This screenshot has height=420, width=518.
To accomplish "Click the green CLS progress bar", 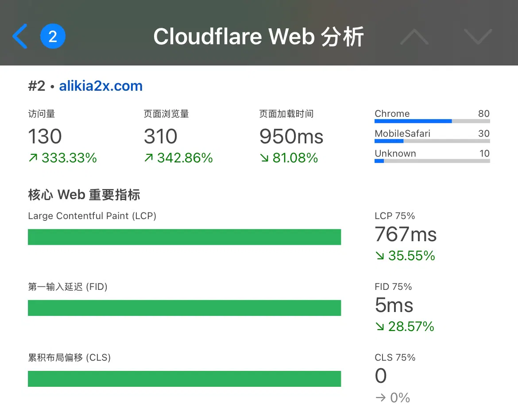I will 184,378.
